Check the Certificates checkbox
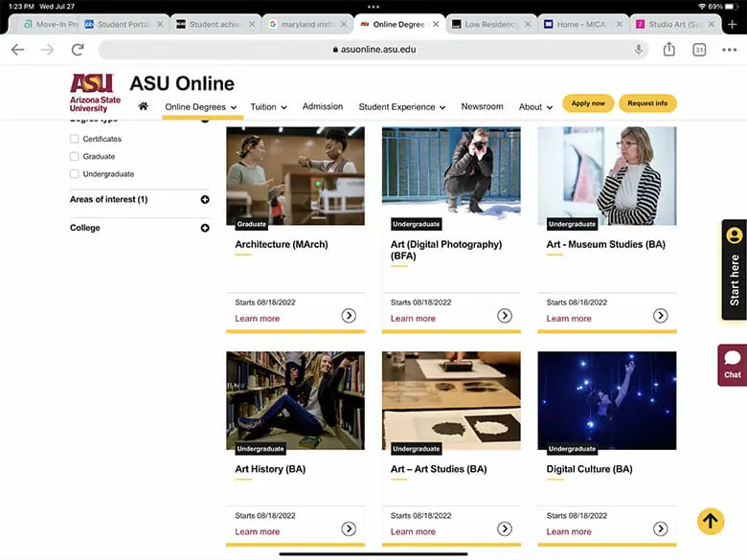This screenshot has height=560, width=747. coord(75,139)
